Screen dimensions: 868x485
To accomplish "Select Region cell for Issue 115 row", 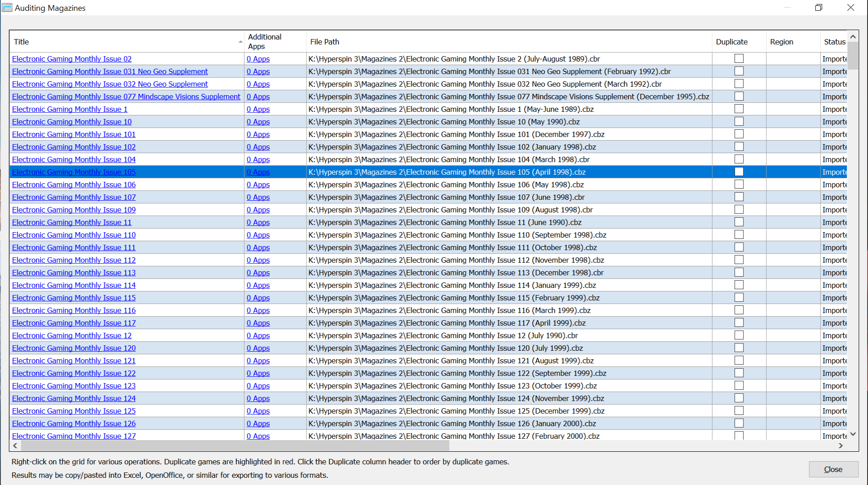I will coord(793,298).
